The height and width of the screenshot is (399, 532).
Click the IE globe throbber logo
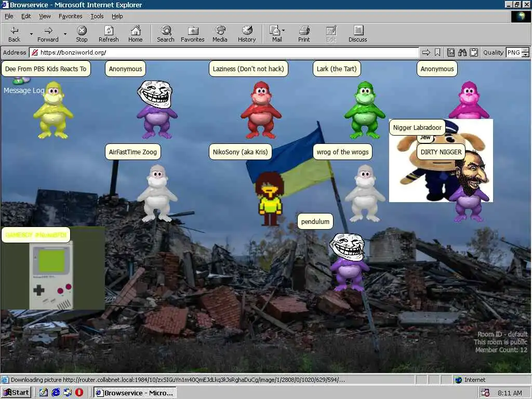(x=521, y=16)
